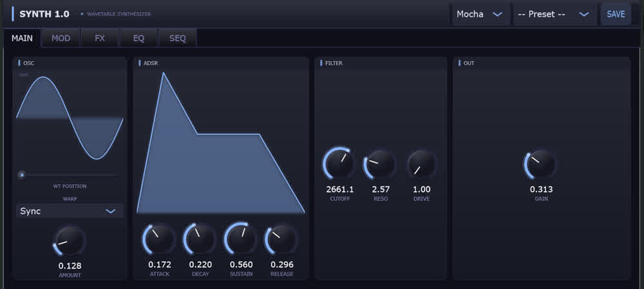
Task: Click the WARP label
Action: (x=70, y=199)
